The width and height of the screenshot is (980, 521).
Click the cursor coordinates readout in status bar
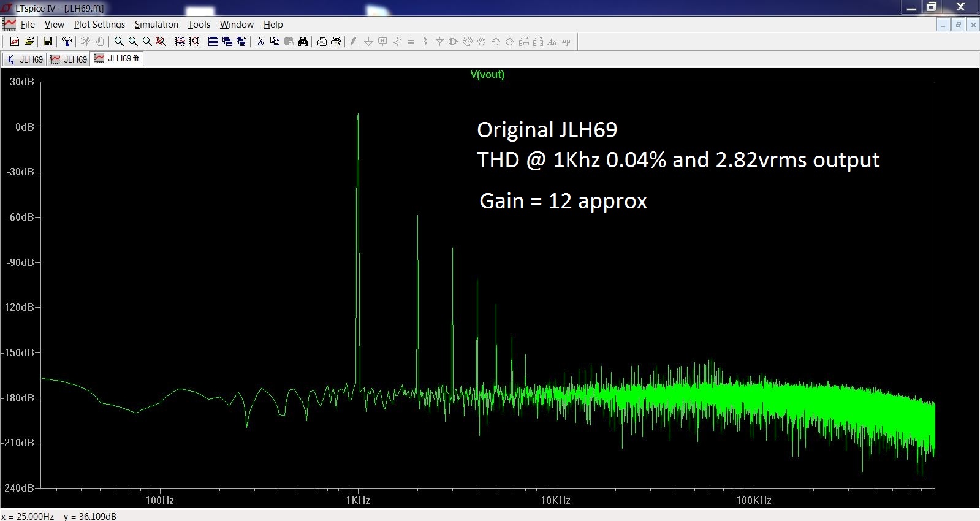59,516
